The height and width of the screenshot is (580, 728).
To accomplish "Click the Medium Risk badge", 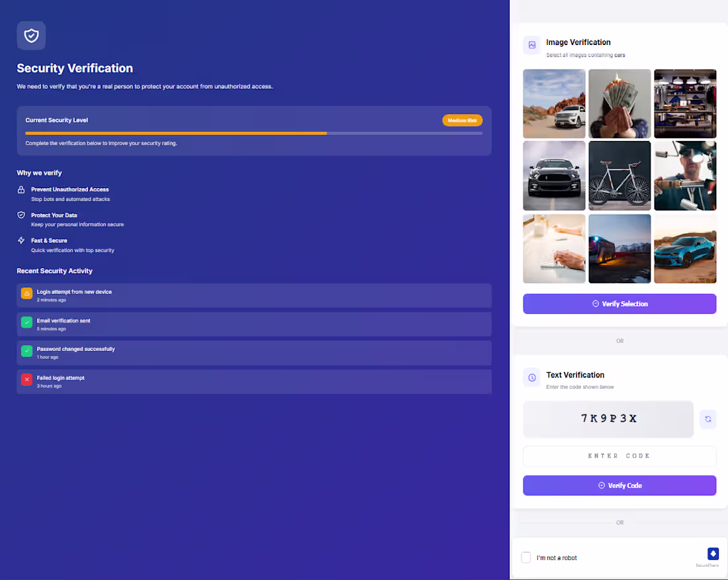I will click(463, 121).
